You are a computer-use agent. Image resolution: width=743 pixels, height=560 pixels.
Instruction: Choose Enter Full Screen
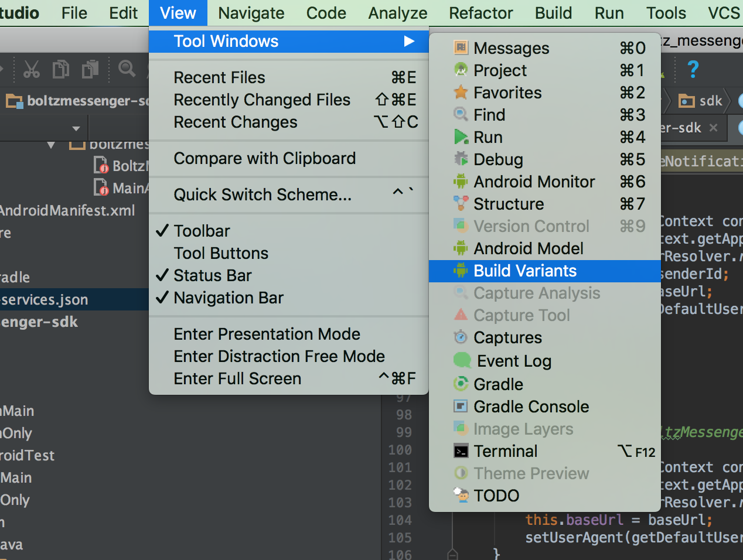click(x=289, y=378)
